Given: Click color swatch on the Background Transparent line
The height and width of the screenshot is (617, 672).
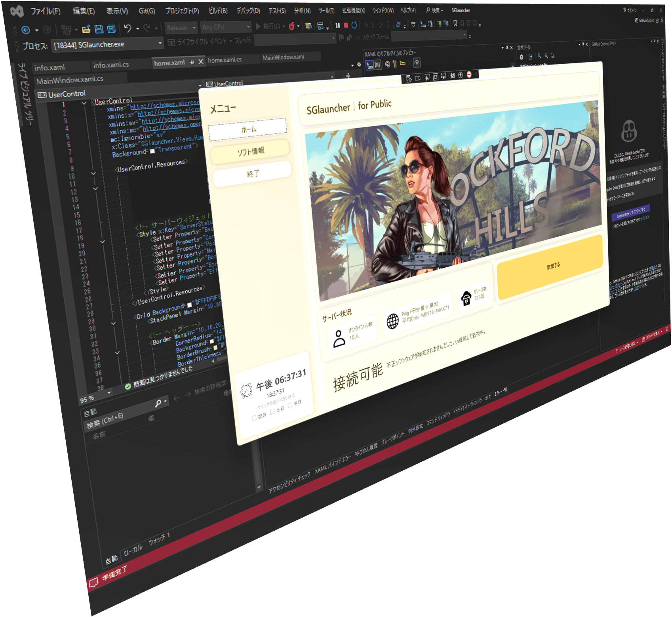Looking at the screenshot, I should [x=152, y=151].
